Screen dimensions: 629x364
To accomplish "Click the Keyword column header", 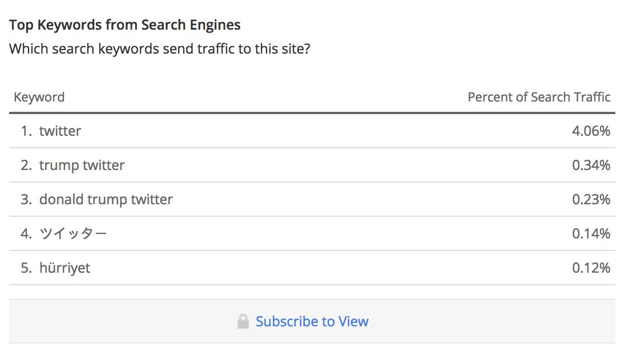I will (39, 97).
